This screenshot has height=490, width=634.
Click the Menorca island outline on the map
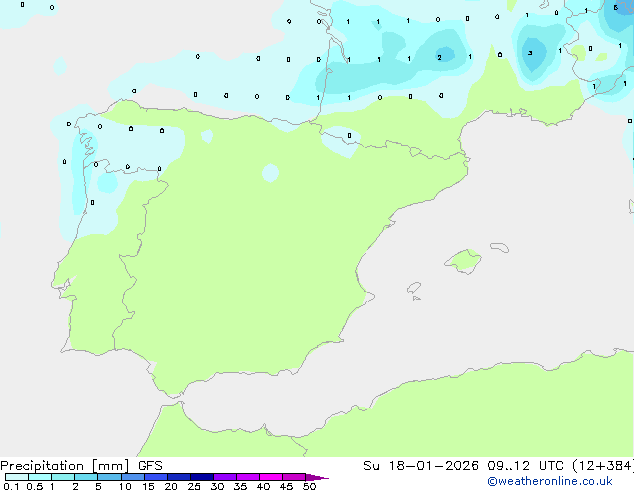tap(499, 247)
